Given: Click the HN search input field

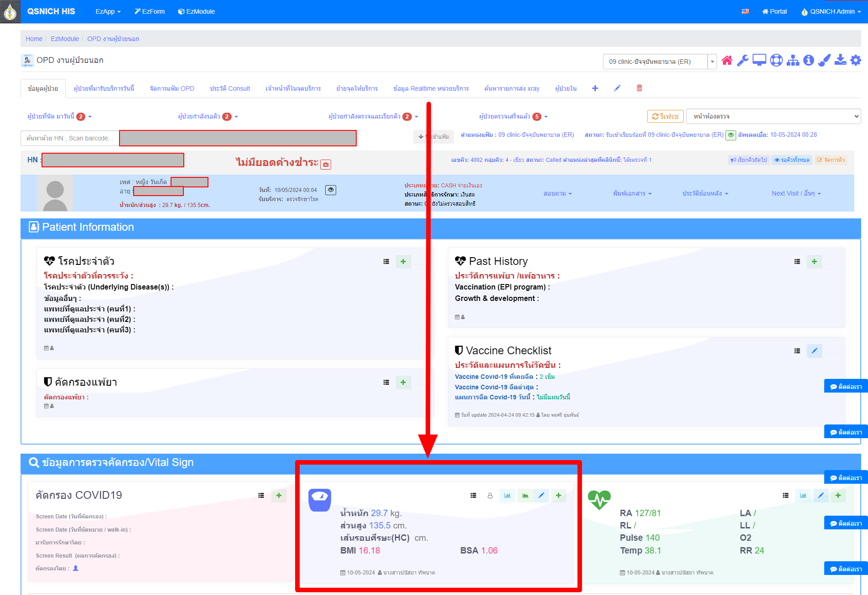Looking at the screenshot, I should [70, 138].
